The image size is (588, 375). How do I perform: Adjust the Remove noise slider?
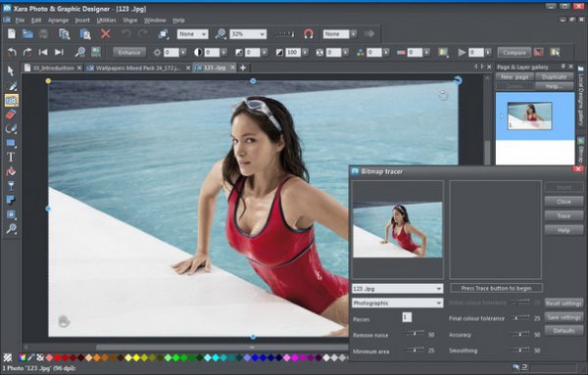pos(415,333)
